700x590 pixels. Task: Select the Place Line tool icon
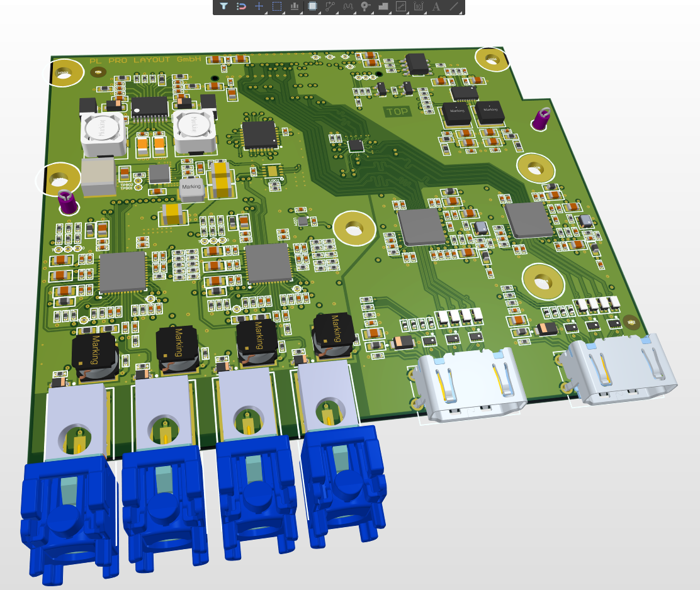[454, 6]
